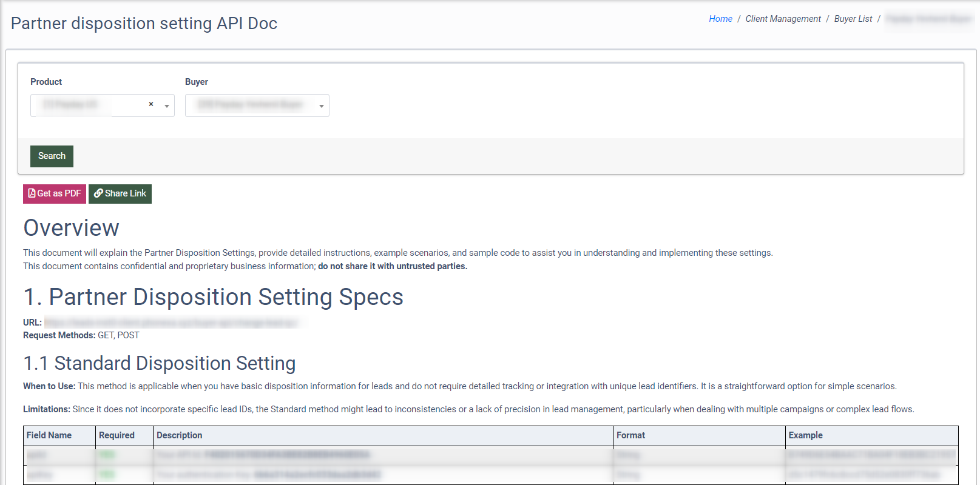Viewport: 980px width, 485px height.
Task: Download the doc via Get as PDF
Action: 55,194
